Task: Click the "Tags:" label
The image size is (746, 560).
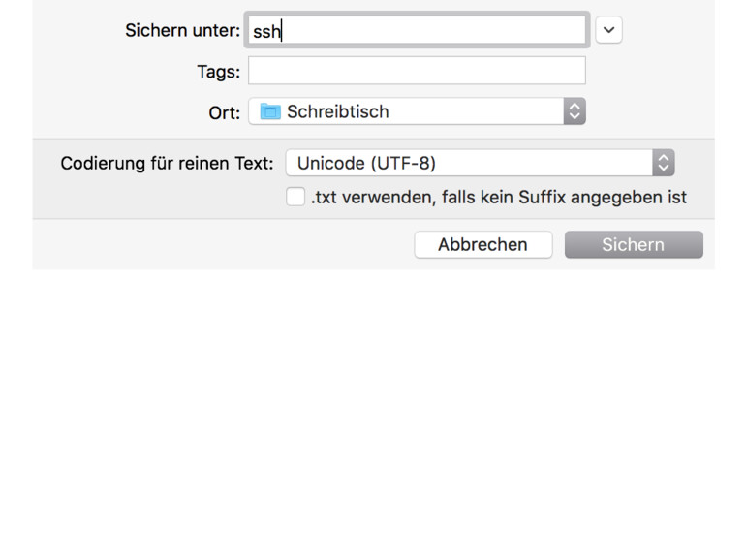Action: [x=218, y=71]
